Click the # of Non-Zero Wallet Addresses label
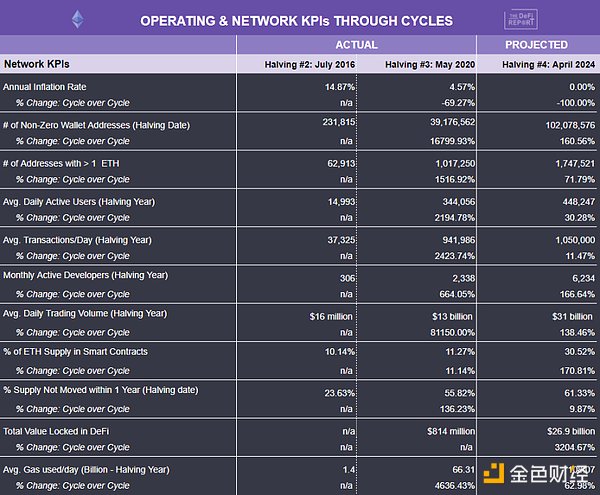 (96, 125)
